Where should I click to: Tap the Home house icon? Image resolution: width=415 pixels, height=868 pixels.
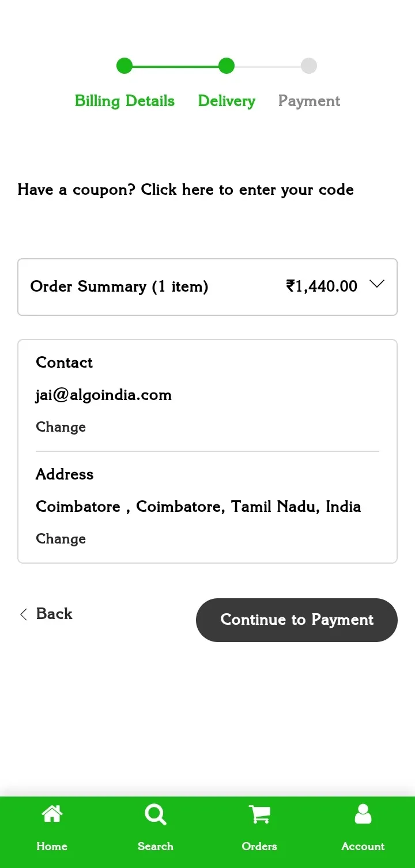point(52,814)
